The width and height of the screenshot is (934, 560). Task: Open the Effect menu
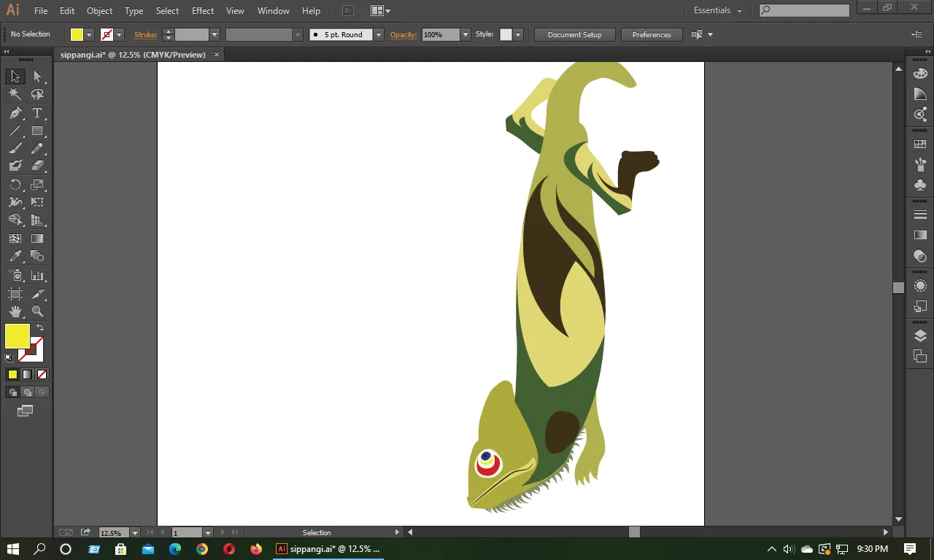[x=203, y=11]
